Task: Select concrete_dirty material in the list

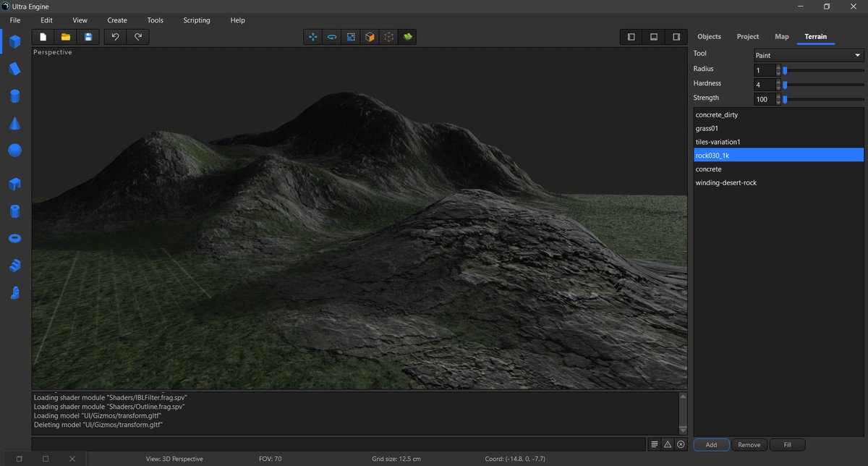Action: tap(778, 114)
